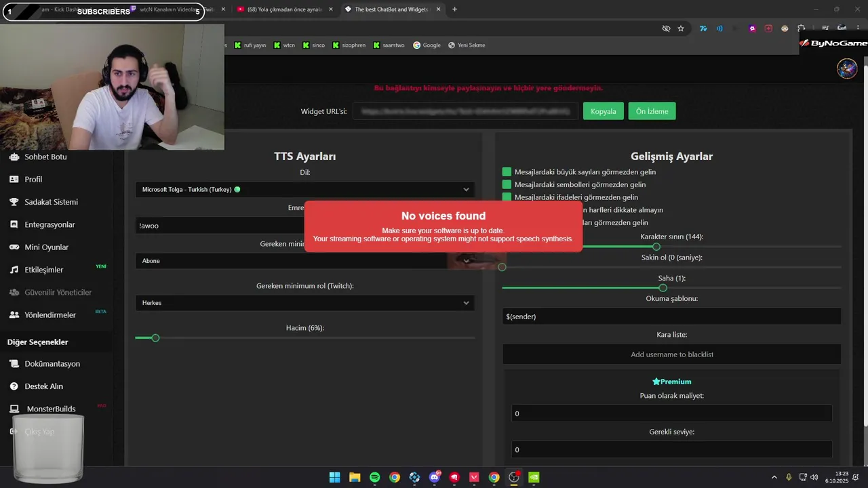The width and height of the screenshot is (868, 488).
Task: Click the Puan olarak maliyet field
Action: (x=671, y=413)
